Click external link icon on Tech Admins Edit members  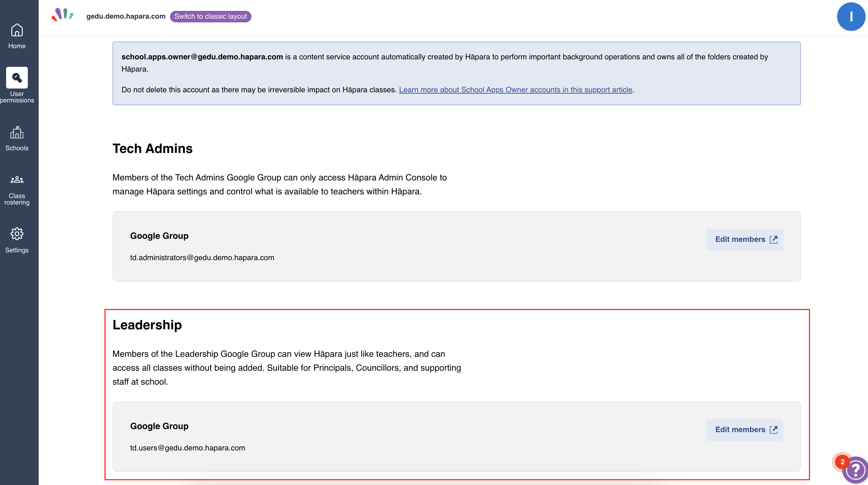point(774,239)
